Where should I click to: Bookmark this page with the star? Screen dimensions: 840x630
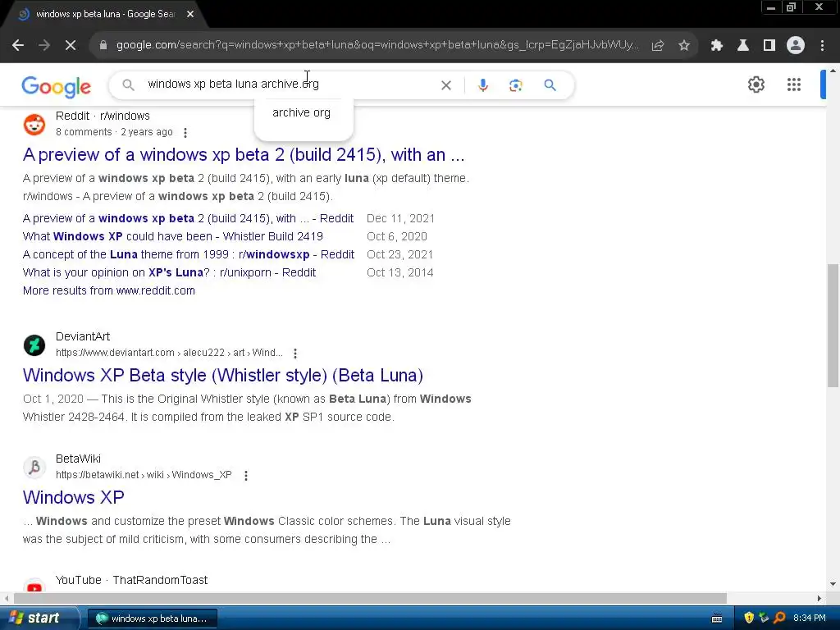[684, 46]
